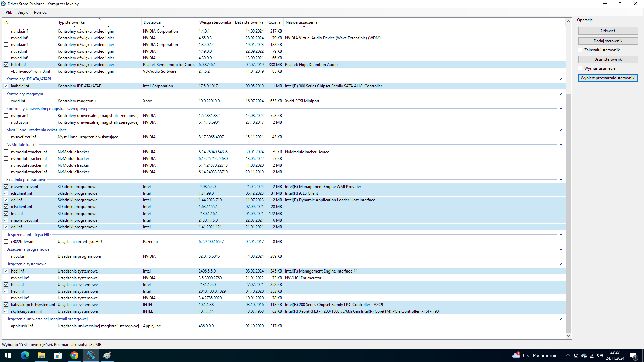Image resolution: width=644 pixels, height=362 pixels.
Task: Click the vertical scrollbar down arrow
Action: [568, 336]
